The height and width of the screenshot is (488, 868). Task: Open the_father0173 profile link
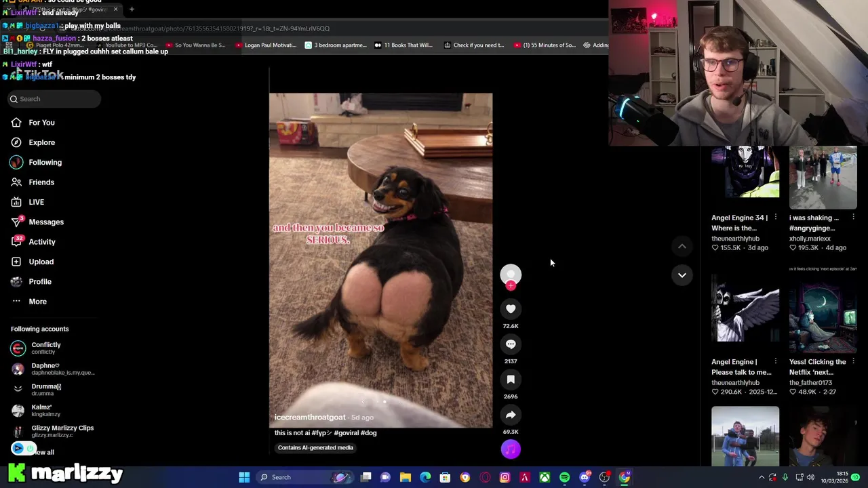tap(810, 383)
